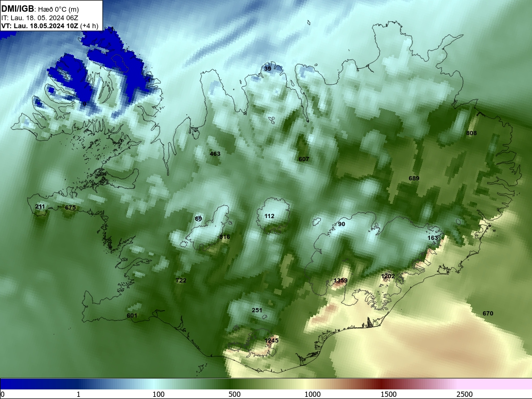This screenshot has height=399, width=532.
Task: Click the map value 39 in the north
Action: click(x=268, y=69)
